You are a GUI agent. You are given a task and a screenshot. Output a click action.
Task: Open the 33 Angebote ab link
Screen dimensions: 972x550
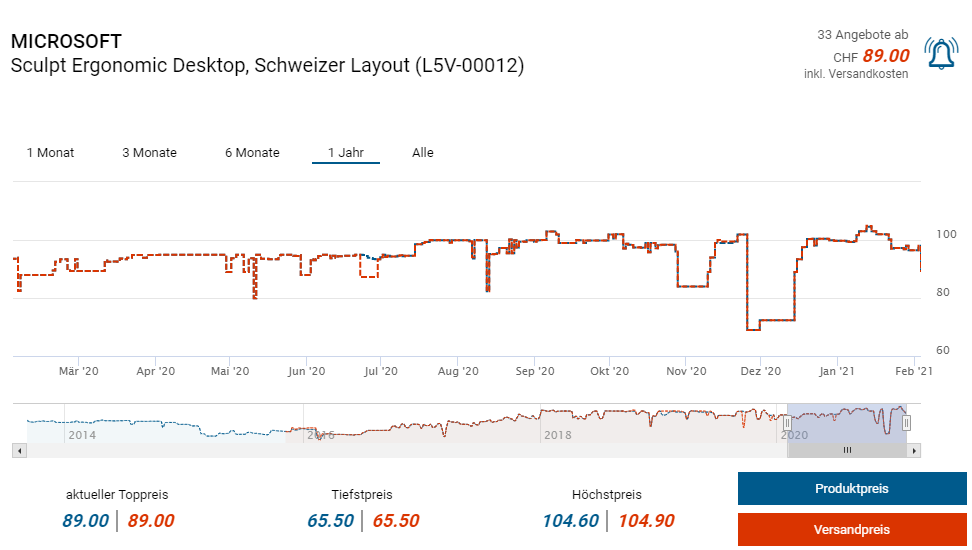point(863,35)
